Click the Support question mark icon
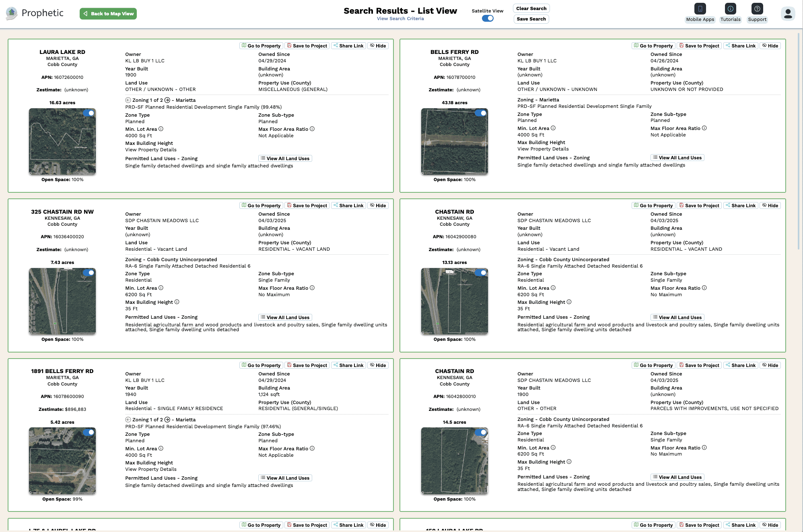The image size is (803, 532). click(757, 9)
